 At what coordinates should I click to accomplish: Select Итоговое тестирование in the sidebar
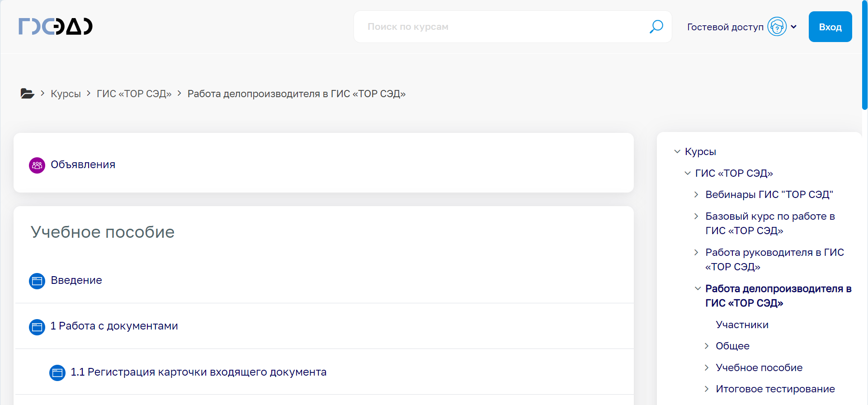(775, 389)
